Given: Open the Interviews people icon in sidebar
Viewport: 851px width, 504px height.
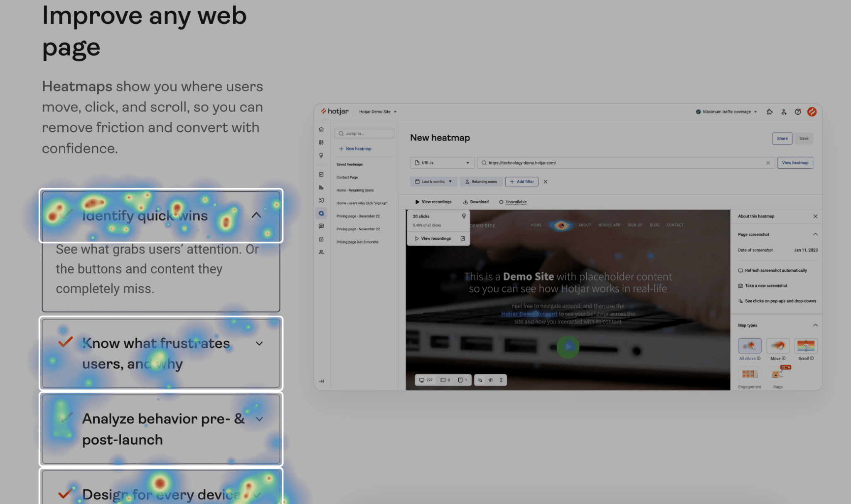Looking at the screenshot, I should pyautogui.click(x=321, y=252).
